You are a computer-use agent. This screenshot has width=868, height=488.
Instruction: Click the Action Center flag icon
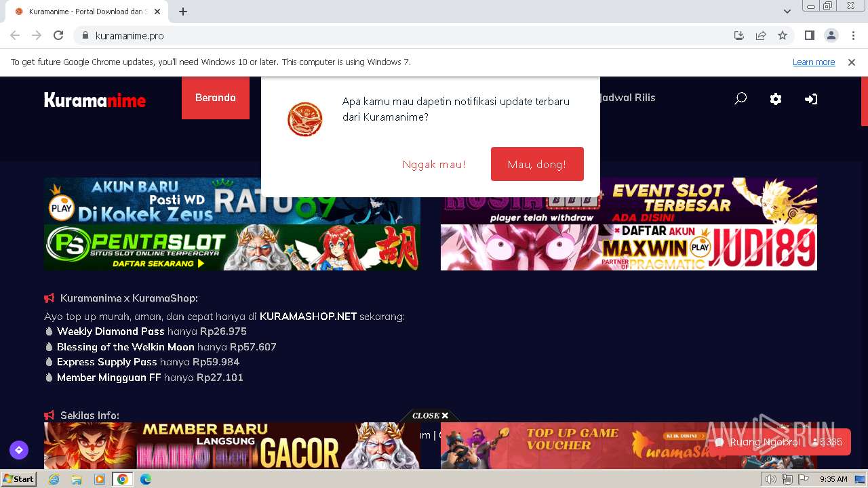804,479
